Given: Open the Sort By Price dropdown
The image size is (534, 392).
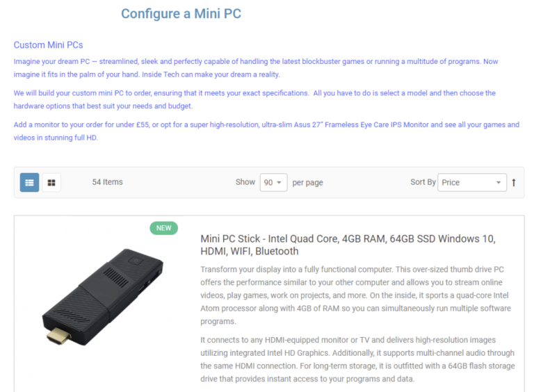Looking at the screenshot, I should click(472, 182).
